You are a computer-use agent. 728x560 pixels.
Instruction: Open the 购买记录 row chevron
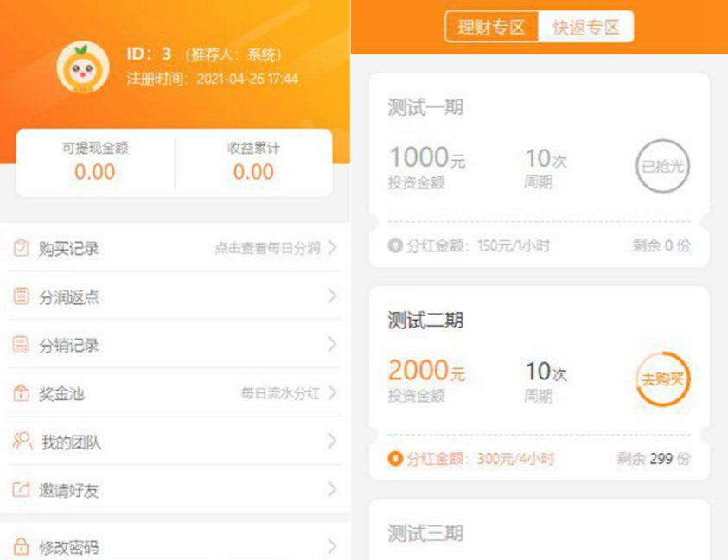click(332, 248)
